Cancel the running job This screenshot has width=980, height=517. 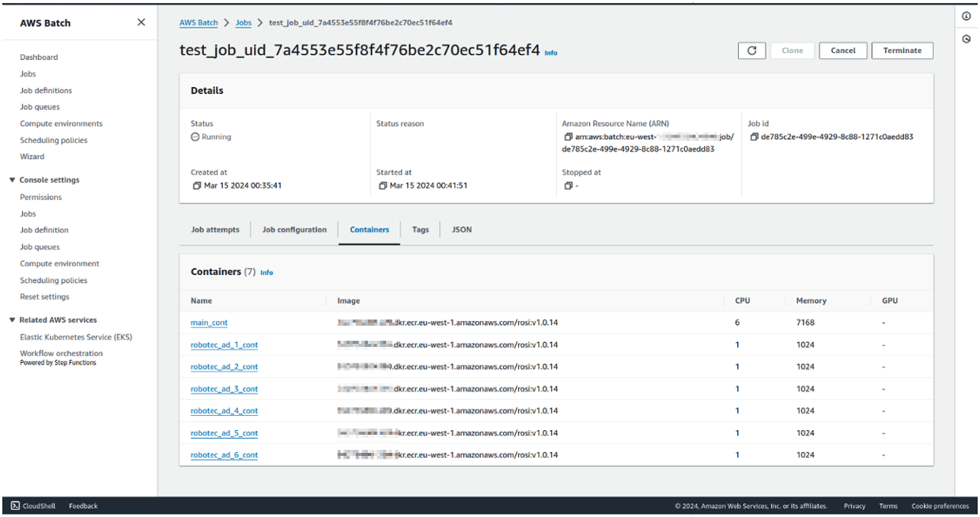click(x=842, y=50)
